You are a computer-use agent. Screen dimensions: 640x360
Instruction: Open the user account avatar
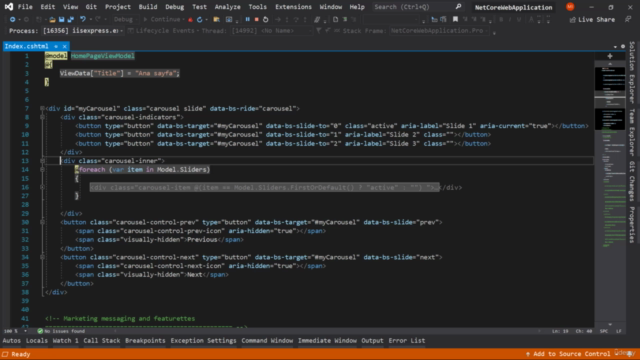tap(570, 7)
